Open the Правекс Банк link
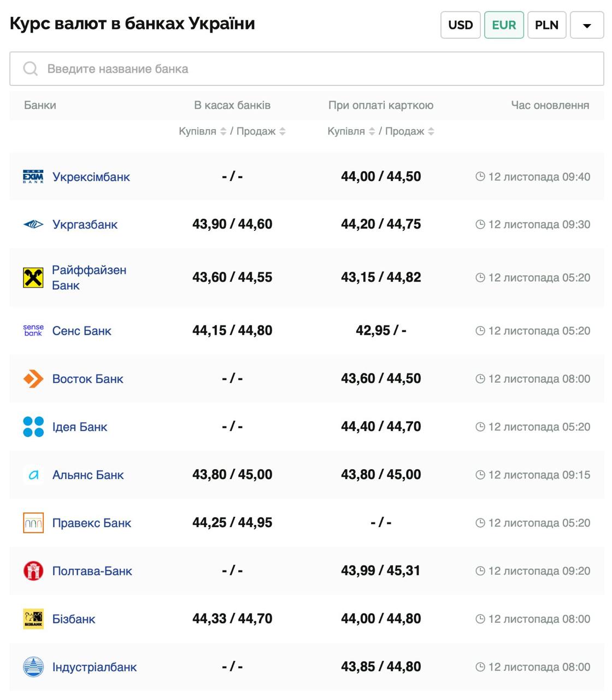This screenshot has height=700, width=612. (91, 523)
